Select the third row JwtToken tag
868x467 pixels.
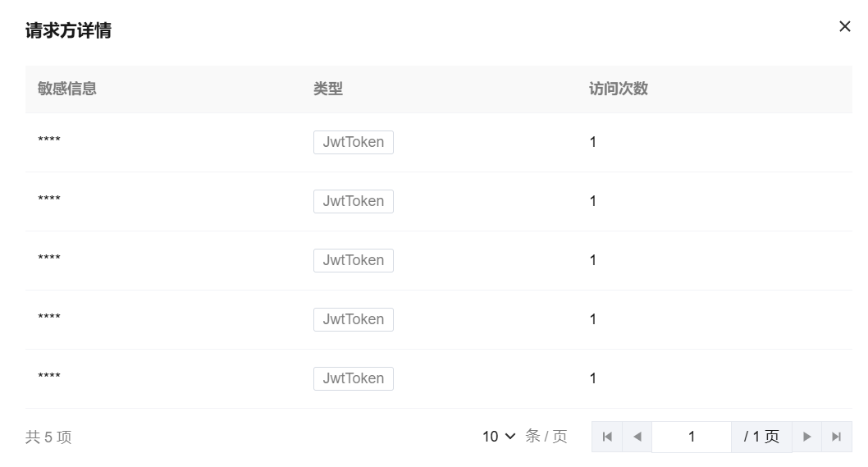coord(353,260)
